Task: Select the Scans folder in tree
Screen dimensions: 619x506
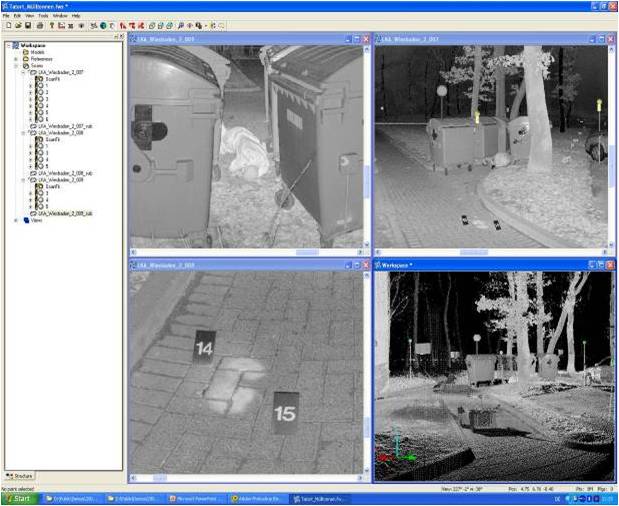Action: point(37,66)
